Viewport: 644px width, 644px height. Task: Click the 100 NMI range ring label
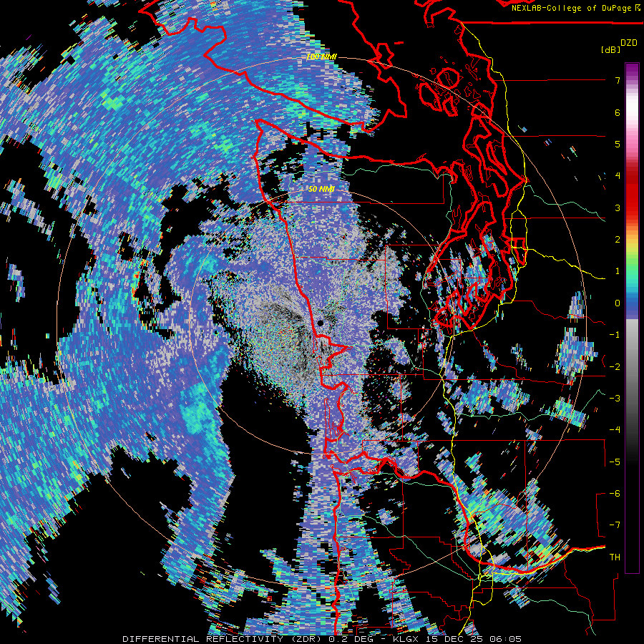click(321, 57)
